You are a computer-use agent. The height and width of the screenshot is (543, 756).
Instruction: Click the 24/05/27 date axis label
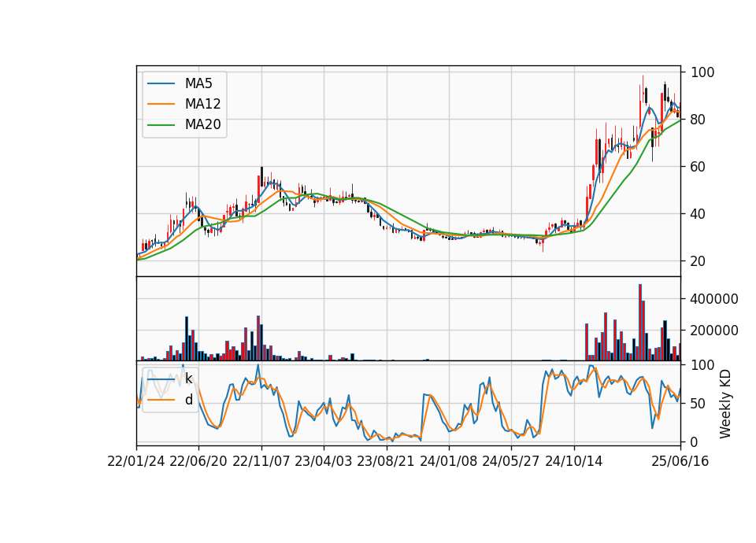click(x=510, y=461)
